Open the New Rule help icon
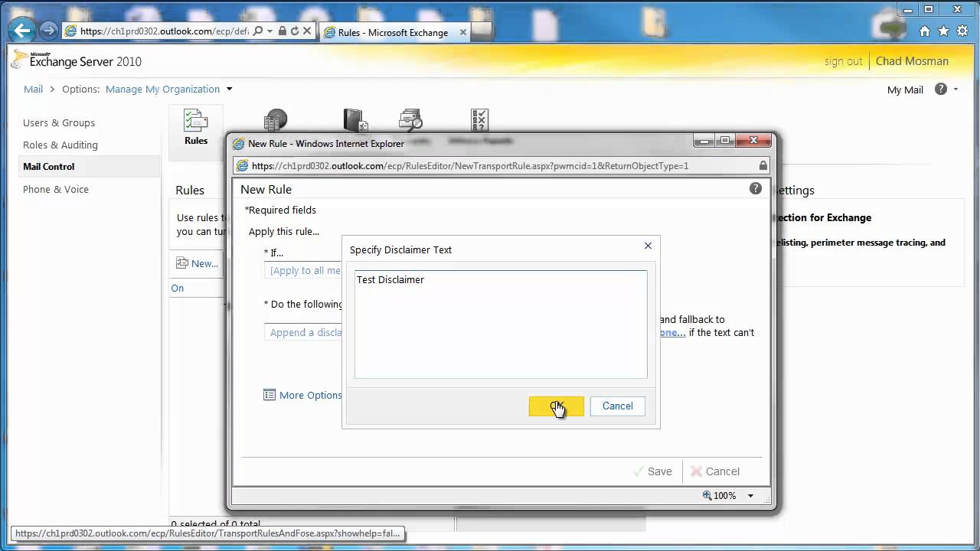 point(756,188)
